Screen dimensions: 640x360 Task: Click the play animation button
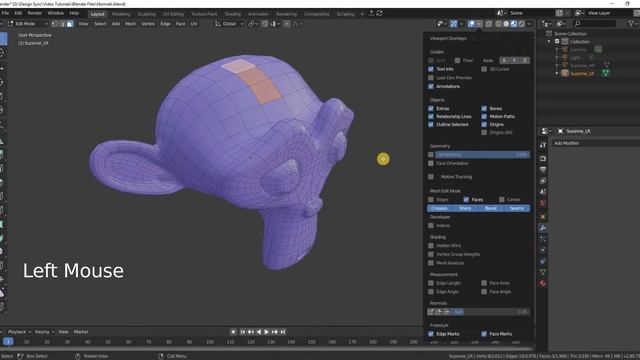pyautogui.click(x=267, y=332)
